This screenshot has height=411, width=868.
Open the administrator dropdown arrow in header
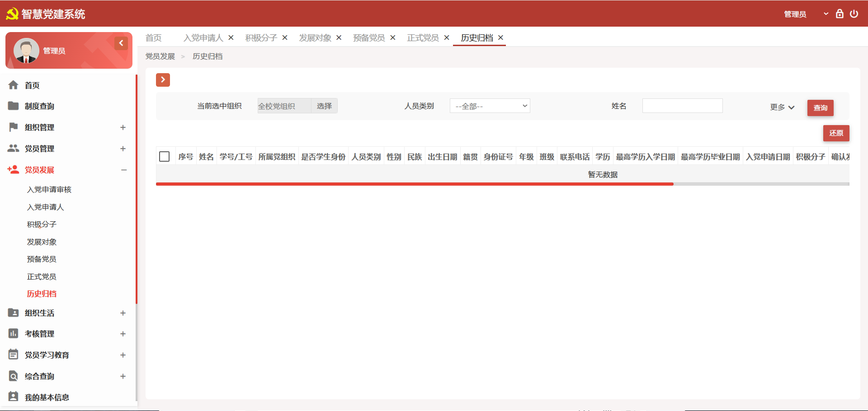(x=826, y=14)
